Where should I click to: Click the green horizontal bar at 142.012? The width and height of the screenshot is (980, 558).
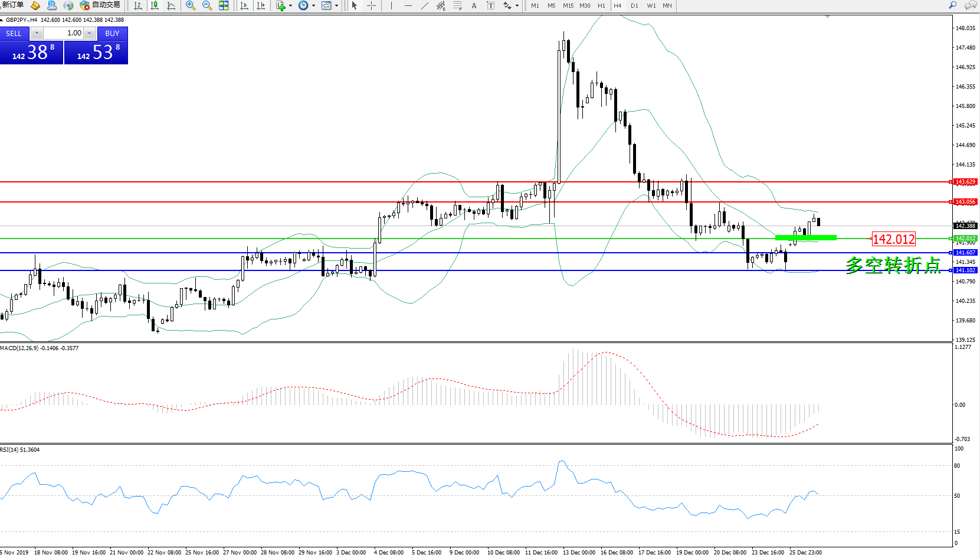(805, 237)
